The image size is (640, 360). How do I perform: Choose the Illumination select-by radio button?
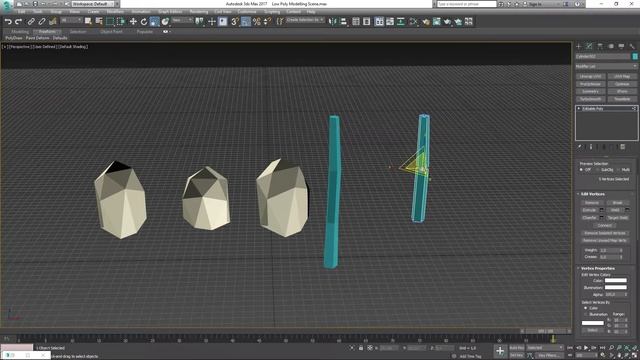point(586,314)
